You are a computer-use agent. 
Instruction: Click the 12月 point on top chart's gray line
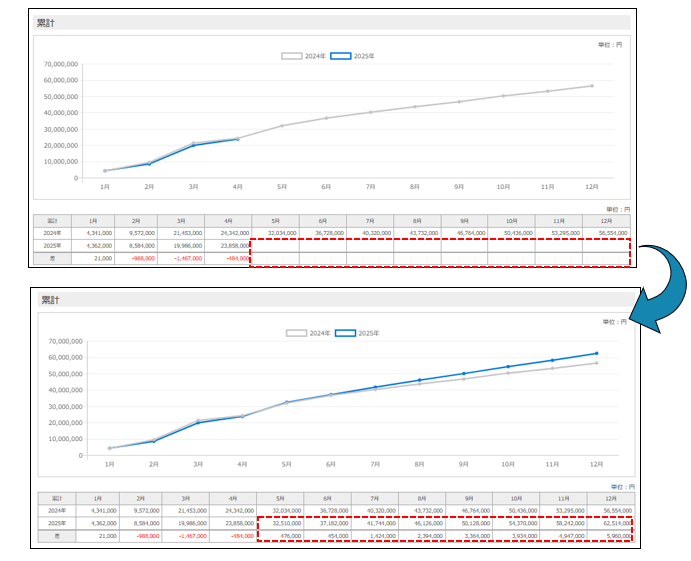pos(592,86)
